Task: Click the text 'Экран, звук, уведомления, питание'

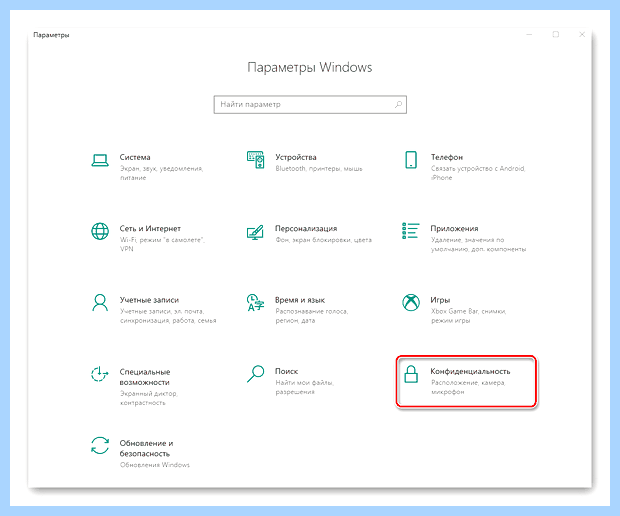Action: [x=161, y=173]
